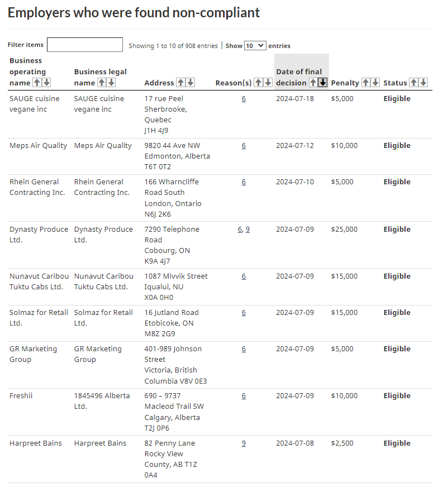Viewport: 448px width, 487px height.
Task: Sort Date of final decision ascending arrow
Action: click(x=313, y=83)
